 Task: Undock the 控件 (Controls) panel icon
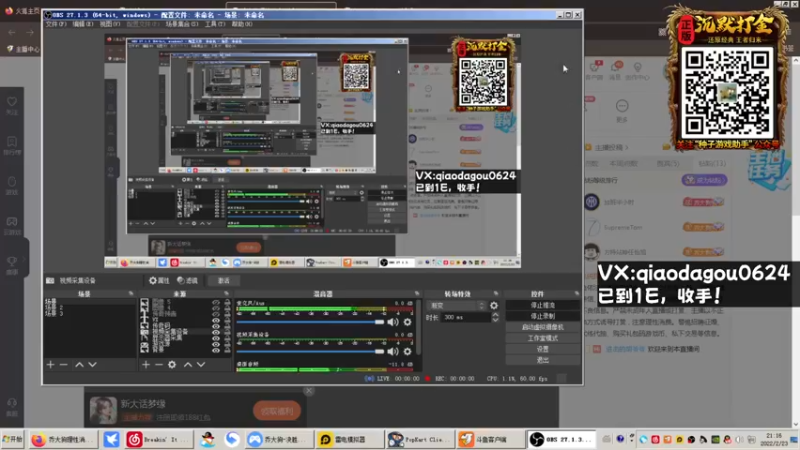click(x=577, y=294)
